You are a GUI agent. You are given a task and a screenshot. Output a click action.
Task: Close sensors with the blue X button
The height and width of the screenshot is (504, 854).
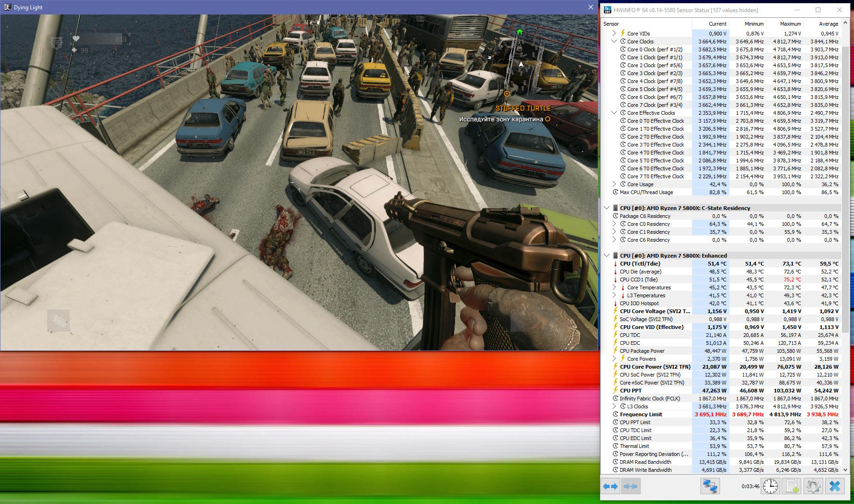tap(834, 486)
